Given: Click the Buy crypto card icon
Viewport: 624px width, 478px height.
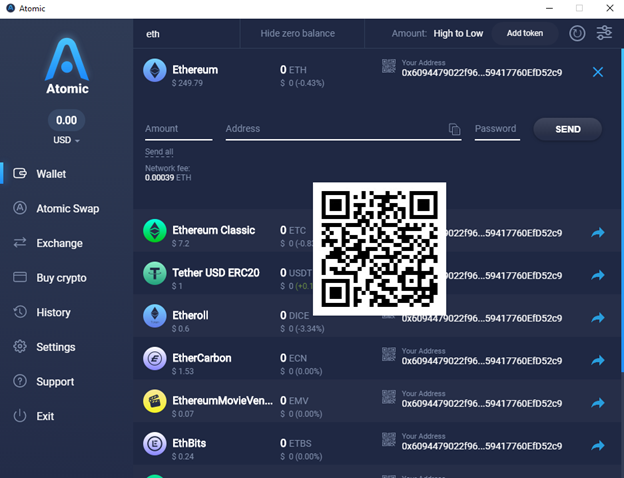Looking at the screenshot, I should [20, 277].
